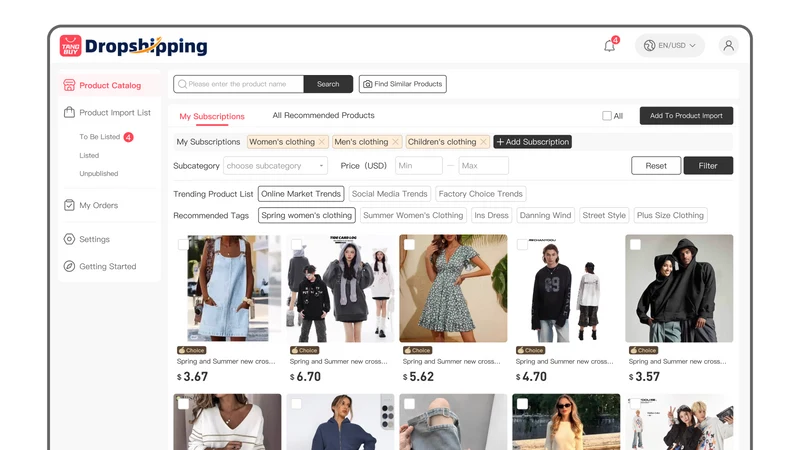Remove Men's clothing subscription tag
The width and height of the screenshot is (800, 450).
395,142
